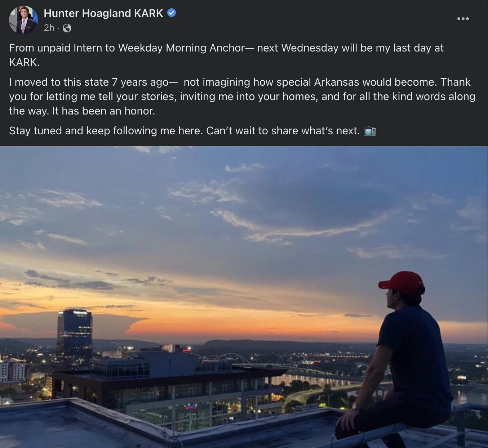This screenshot has height=448, width=488.
Task: Click the television emoji ending the post
Action: point(370,131)
